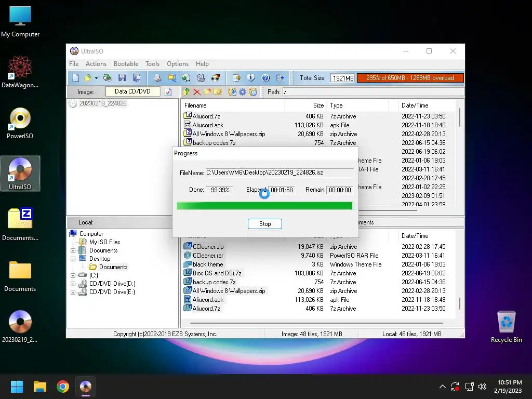532x399 pixels.
Task: Click the Up folder green arrow icon
Action: pyautogui.click(x=187, y=91)
